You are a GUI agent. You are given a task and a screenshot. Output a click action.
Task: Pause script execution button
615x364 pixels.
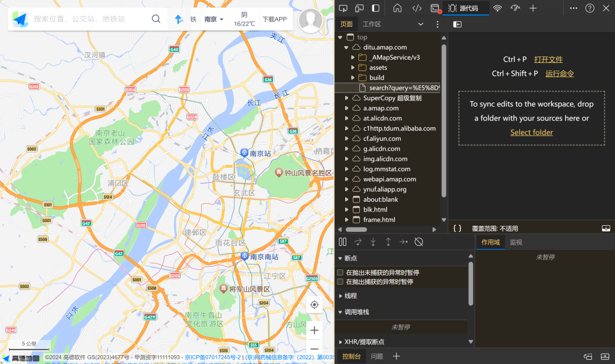point(343,242)
